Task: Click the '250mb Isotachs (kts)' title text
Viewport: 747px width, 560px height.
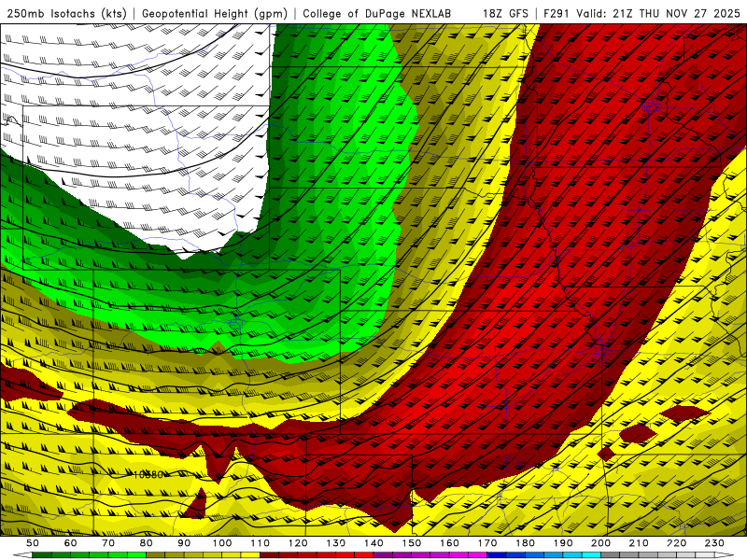Action: pos(66,13)
